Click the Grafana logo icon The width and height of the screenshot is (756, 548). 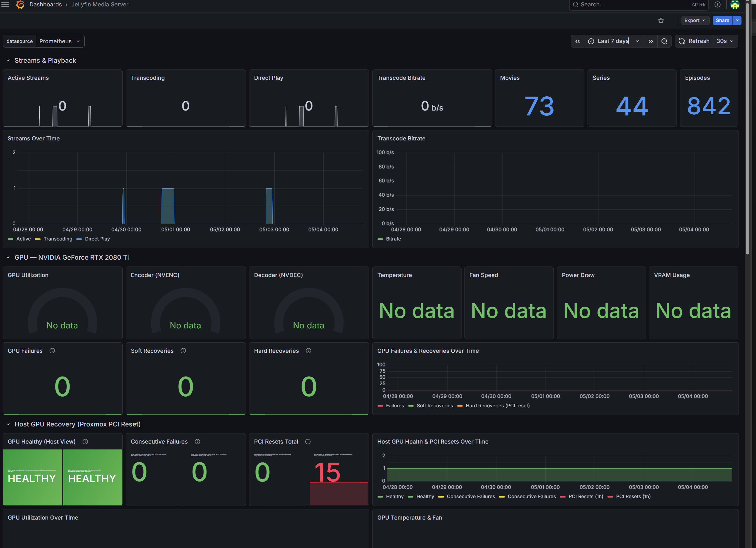[x=20, y=4]
